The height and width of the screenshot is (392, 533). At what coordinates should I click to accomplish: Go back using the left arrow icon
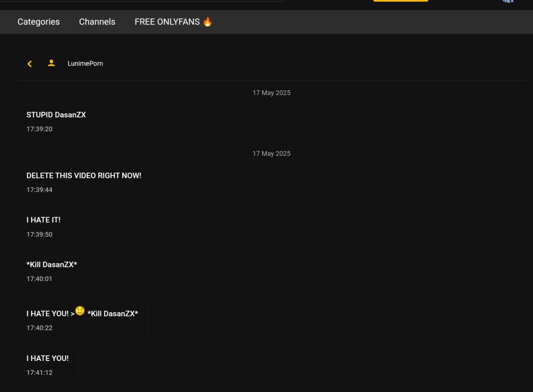29,64
